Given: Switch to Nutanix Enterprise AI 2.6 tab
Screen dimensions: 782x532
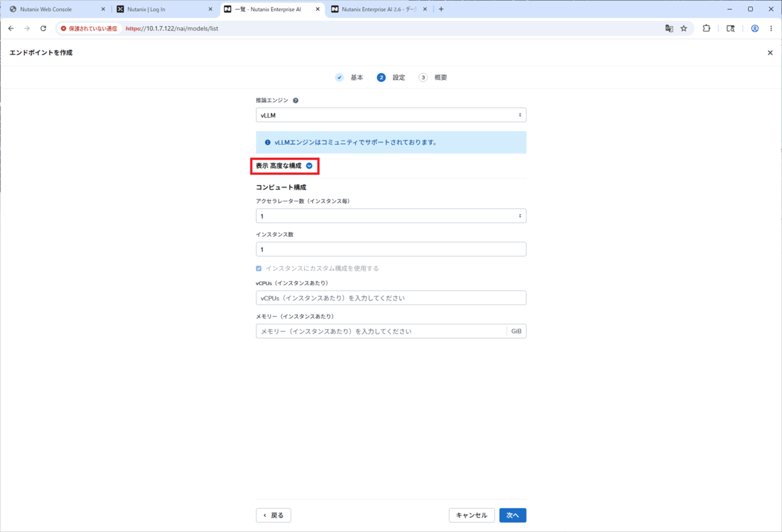Looking at the screenshot, I should [x=378, y=9].
